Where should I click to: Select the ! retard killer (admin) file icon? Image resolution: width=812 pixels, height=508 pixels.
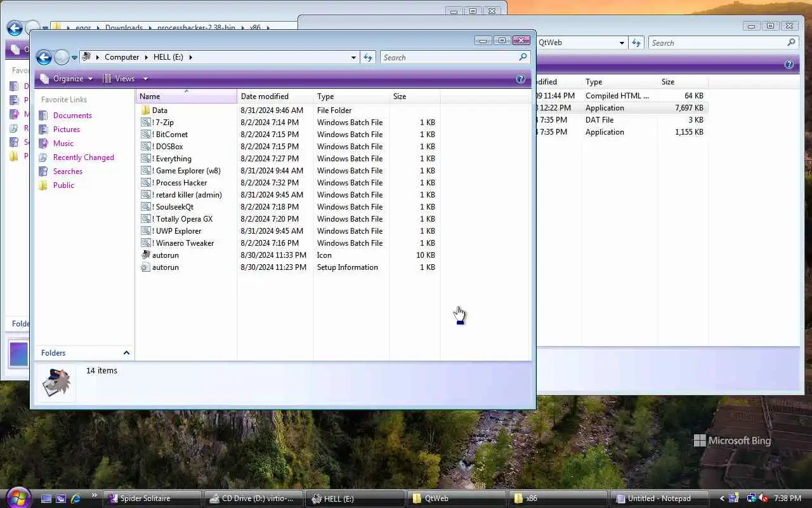pyautogui.click(x=146, y=195)
